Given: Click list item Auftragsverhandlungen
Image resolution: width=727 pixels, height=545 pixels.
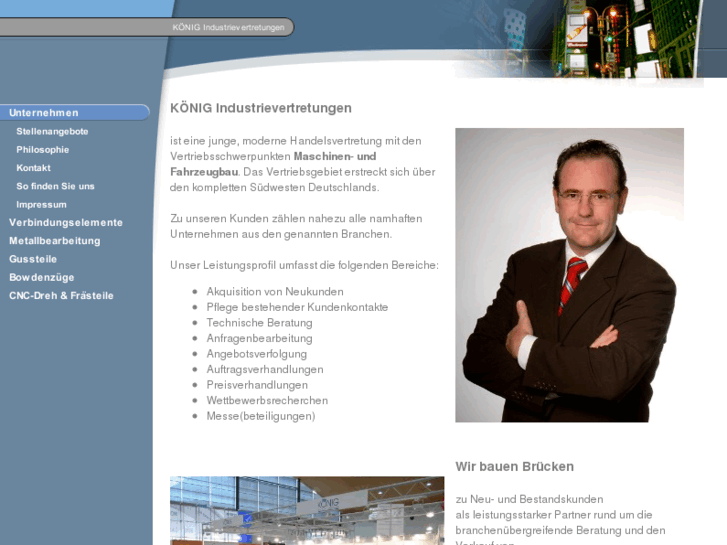Looking at the screenshot, I should [265, 369].
